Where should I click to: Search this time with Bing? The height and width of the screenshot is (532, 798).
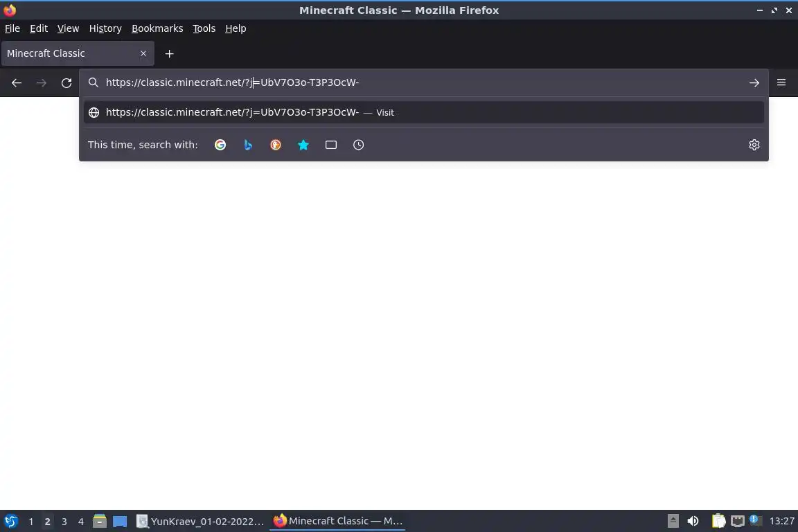248,145
